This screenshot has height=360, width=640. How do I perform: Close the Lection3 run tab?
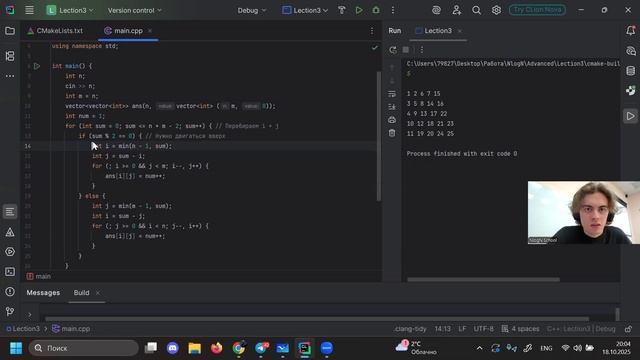[460, 31]
